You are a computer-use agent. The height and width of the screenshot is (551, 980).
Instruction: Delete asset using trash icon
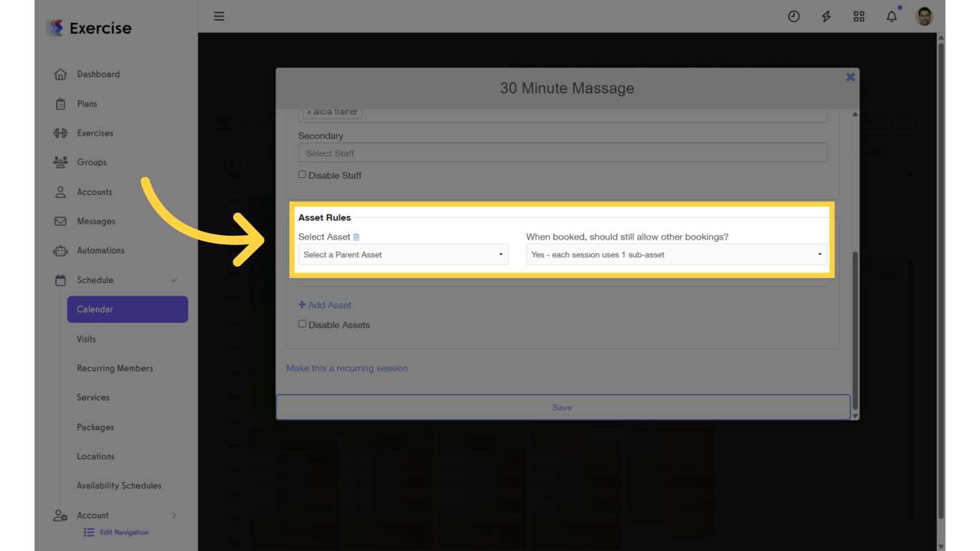pyautogui.click(x=357, y=237)
